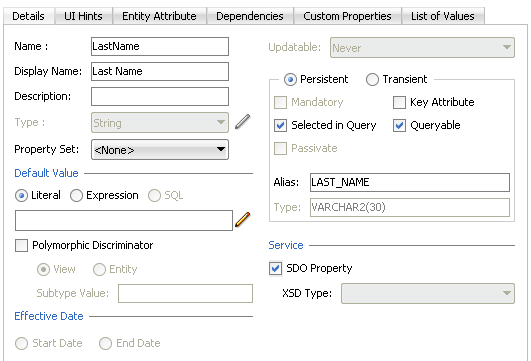Click the pencil icon next to Type
Screen dimensions: 531x361
tap(242, 122)
